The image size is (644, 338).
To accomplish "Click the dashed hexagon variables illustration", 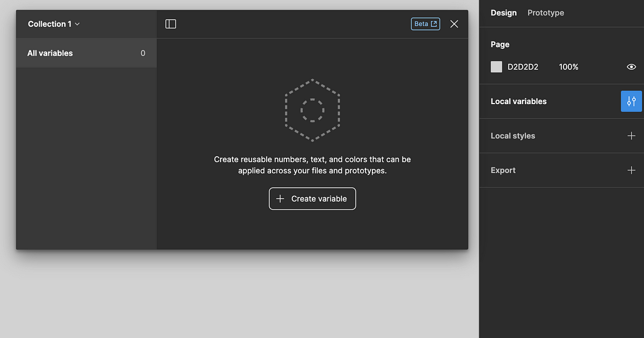I will point(312,111).
